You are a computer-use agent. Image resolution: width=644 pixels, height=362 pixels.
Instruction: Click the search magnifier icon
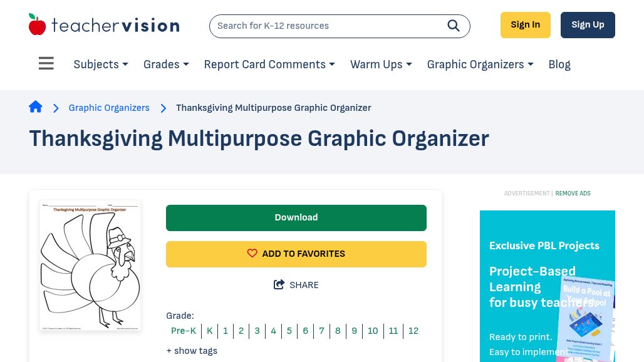454,26
